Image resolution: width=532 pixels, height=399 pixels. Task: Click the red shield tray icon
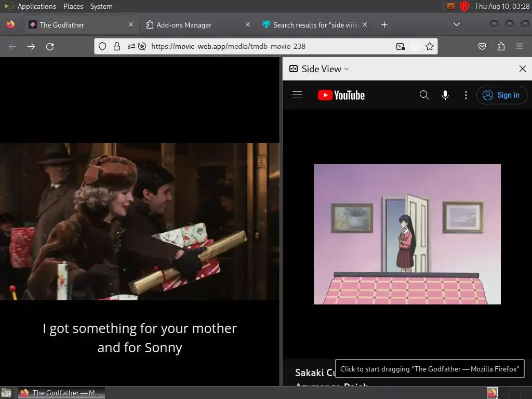[x=464, y=6]
